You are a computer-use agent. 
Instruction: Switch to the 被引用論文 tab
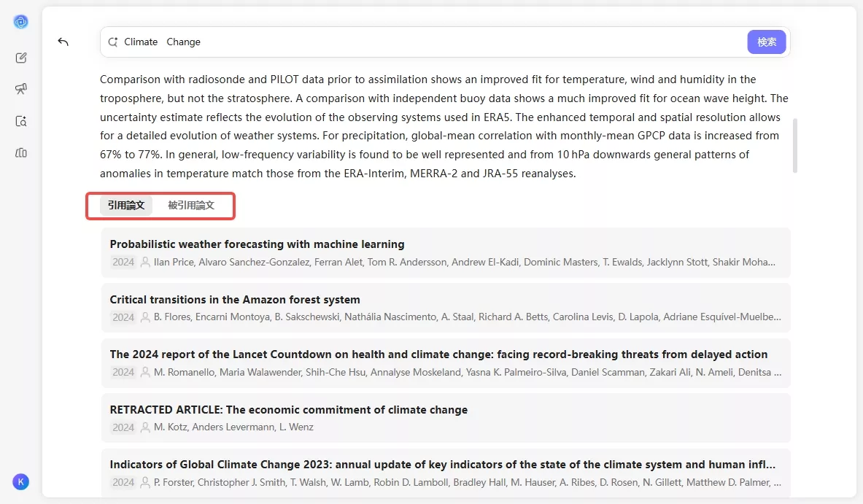click(191, 206)
